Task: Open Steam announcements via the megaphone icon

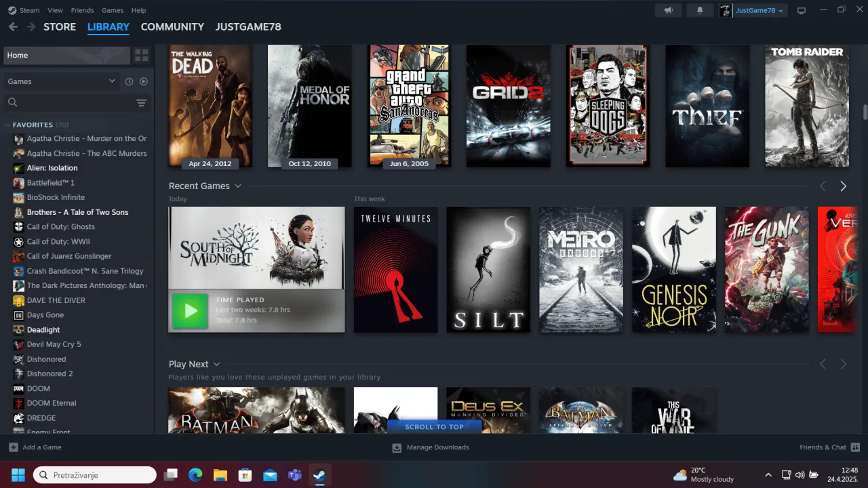Action: (x=669, y=10)
